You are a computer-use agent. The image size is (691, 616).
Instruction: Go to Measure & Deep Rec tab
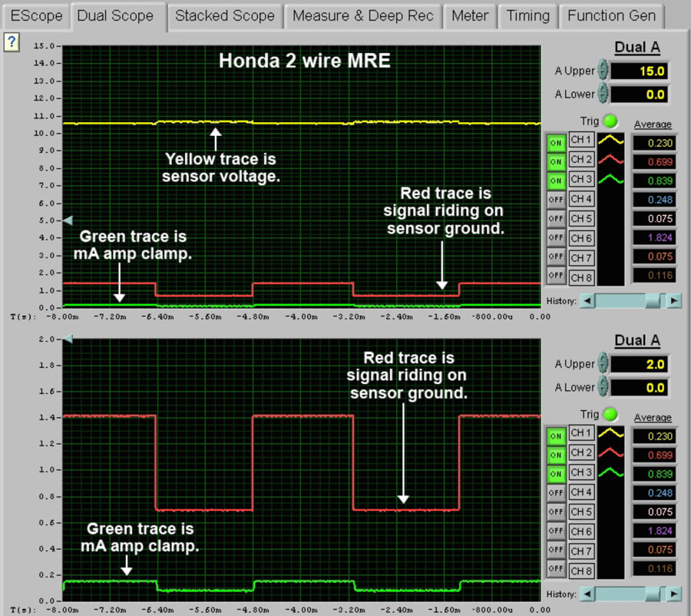pos(362,16)
